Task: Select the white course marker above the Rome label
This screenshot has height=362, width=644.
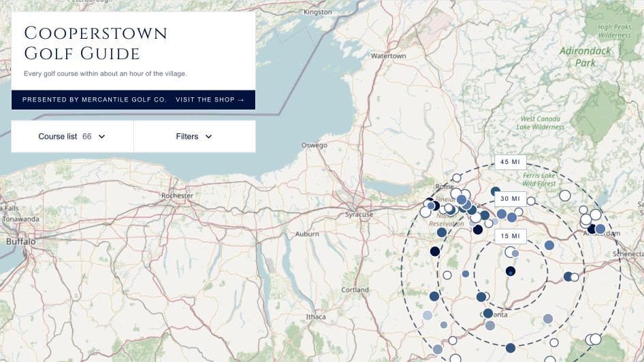Action: pyautogui.click(x=457, y=178)
